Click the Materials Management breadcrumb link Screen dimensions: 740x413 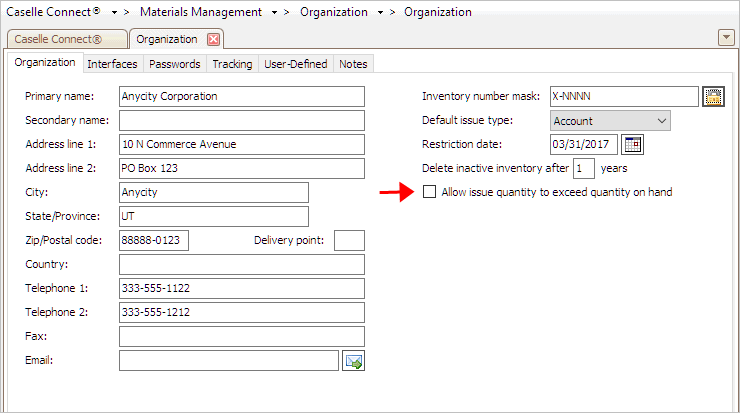201,12
